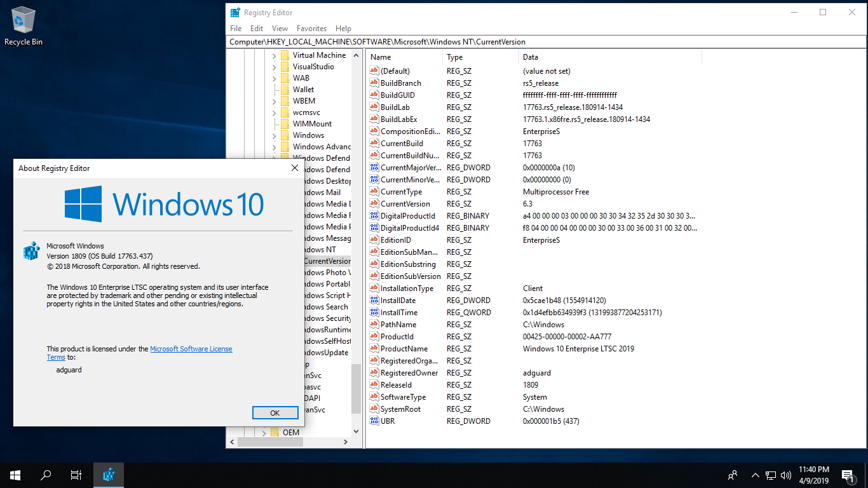
Task: Sort values by Data column header
Action: click(610, 57)
